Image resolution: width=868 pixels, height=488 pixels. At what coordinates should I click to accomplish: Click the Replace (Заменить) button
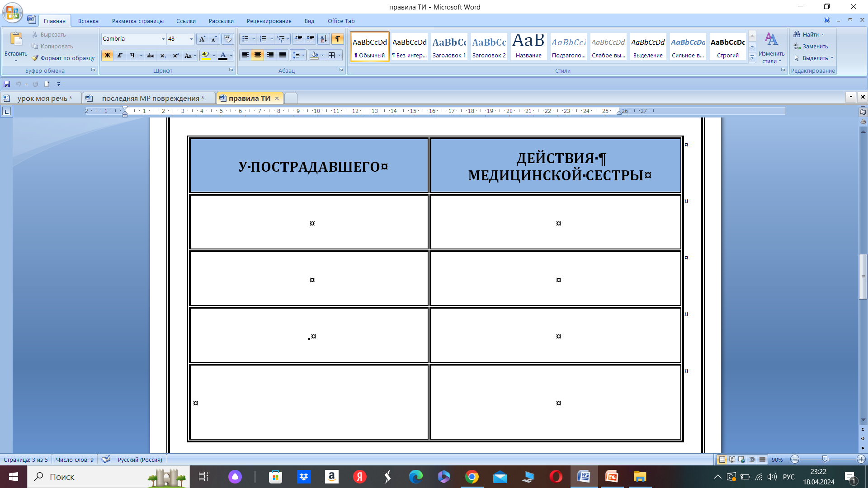(x=811, y=46)
